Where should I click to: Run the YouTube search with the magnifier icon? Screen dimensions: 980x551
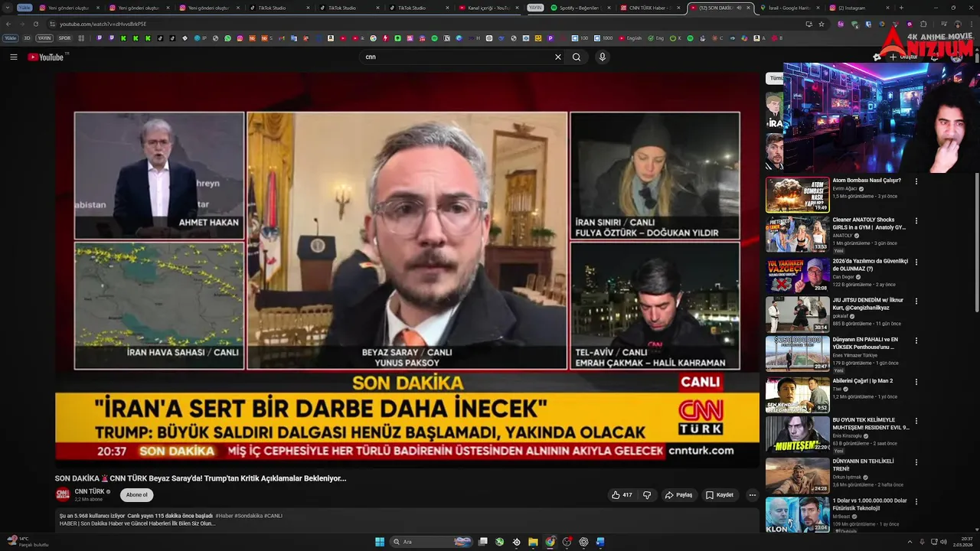(577, 57)
